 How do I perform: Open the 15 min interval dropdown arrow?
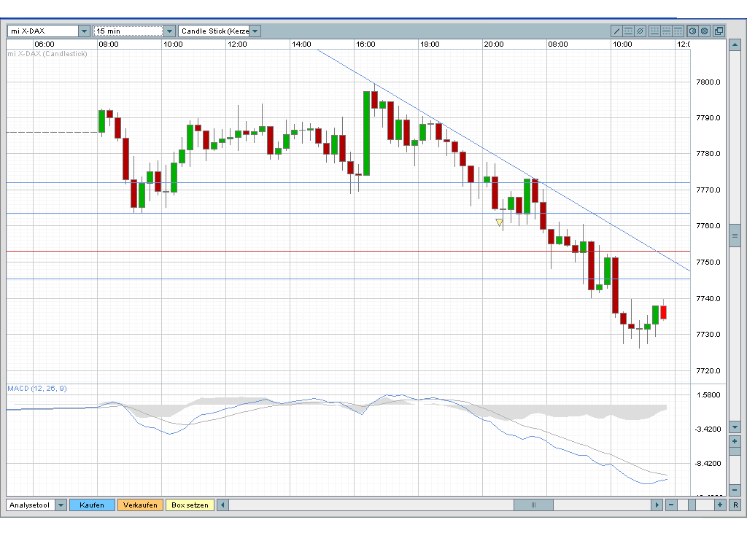tap(169, 31)
